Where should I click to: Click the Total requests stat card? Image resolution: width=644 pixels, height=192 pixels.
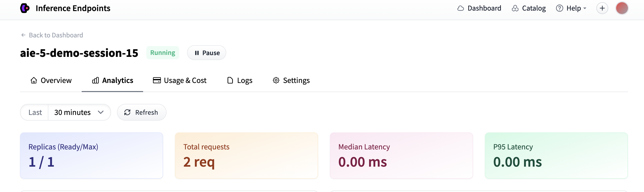[246, 156]
